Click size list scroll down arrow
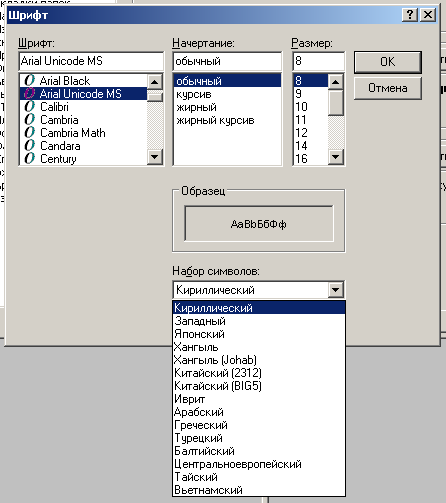The width and height of the screenshot is (446, 503). click(336, 157)
